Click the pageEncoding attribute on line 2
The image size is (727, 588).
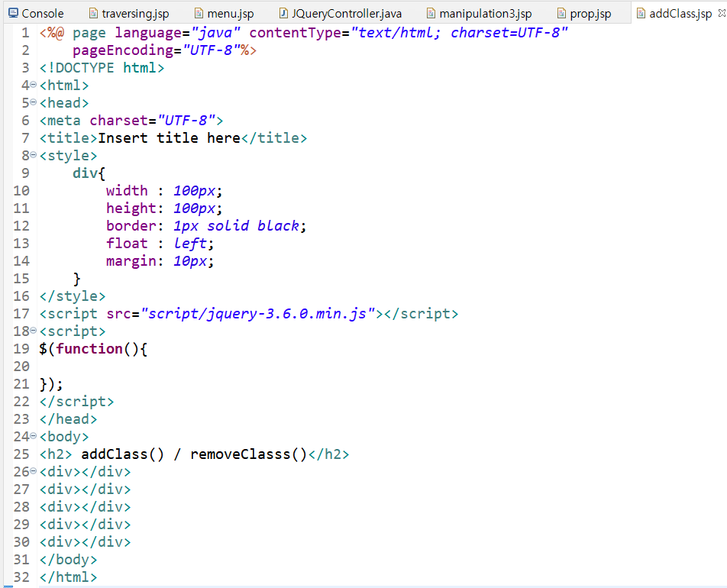tap(123, 50)
